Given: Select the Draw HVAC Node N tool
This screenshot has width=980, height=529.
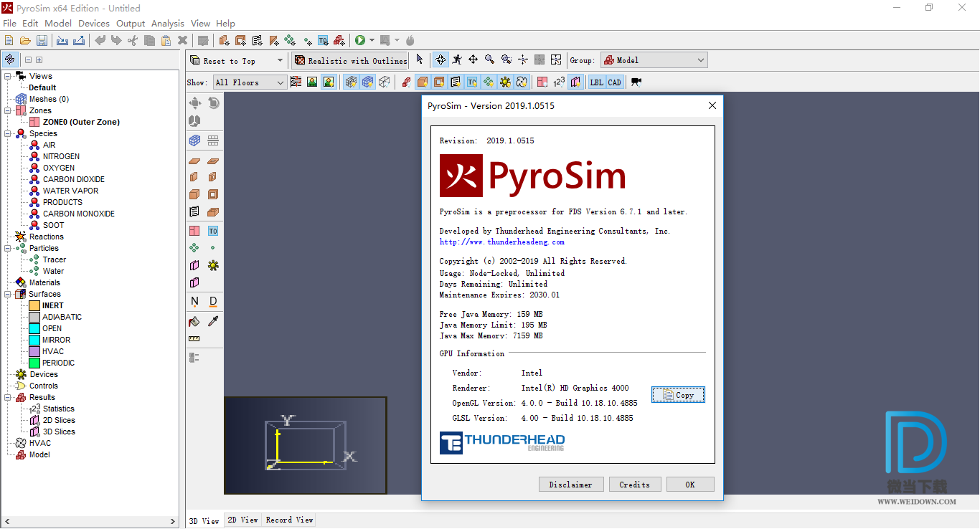Looking at the screenshot, I should (194, 301).
